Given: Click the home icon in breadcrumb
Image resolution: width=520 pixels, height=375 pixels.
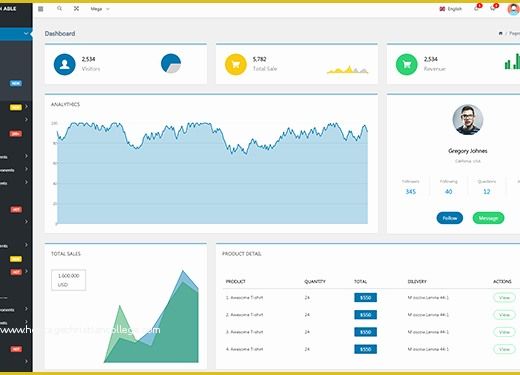Looking at the screenshot, I should coord(500,33).
